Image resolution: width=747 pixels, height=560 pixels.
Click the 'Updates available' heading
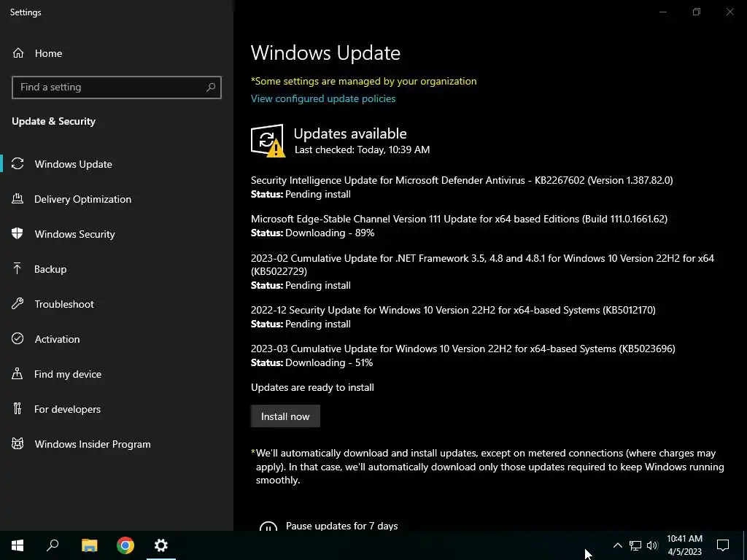(x=350, y=133)
